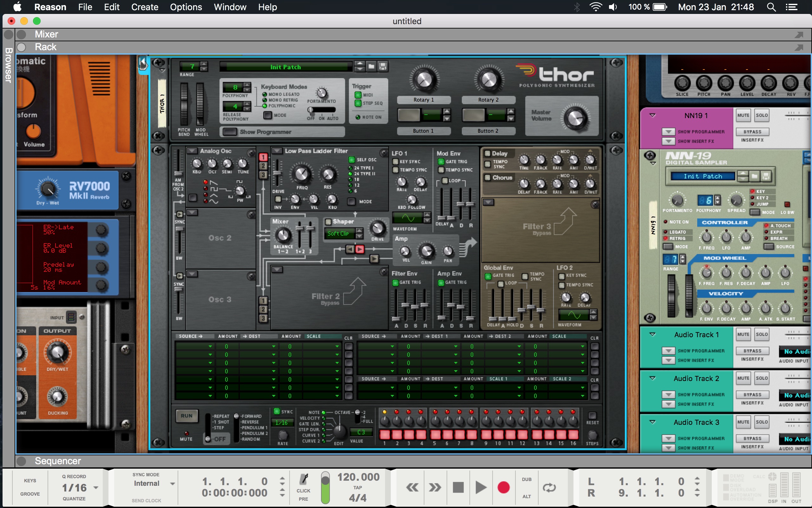Mute the NN19 1 channel
This screenshot has height=508, width=812.
point(743,115)
